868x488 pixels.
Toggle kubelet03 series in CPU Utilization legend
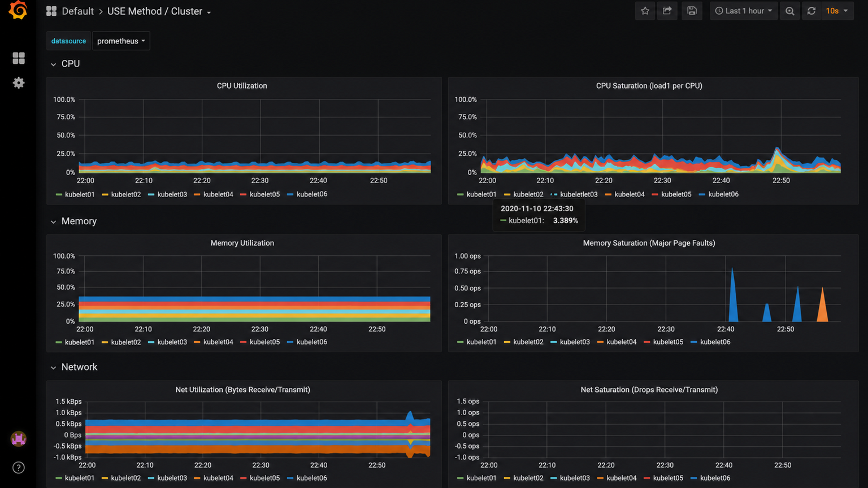(x=172, y=194)
